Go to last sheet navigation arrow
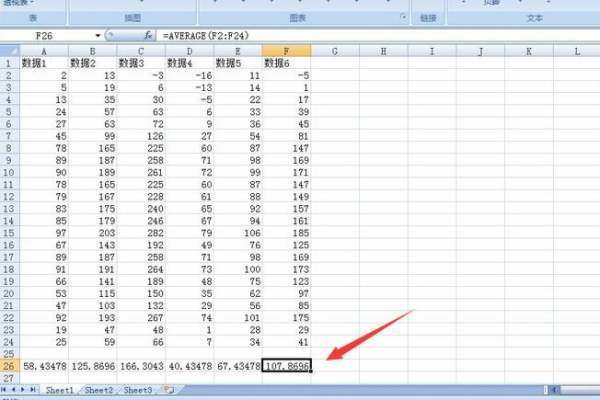This screenshot has height=400, width=600. [x=33, y=390]
